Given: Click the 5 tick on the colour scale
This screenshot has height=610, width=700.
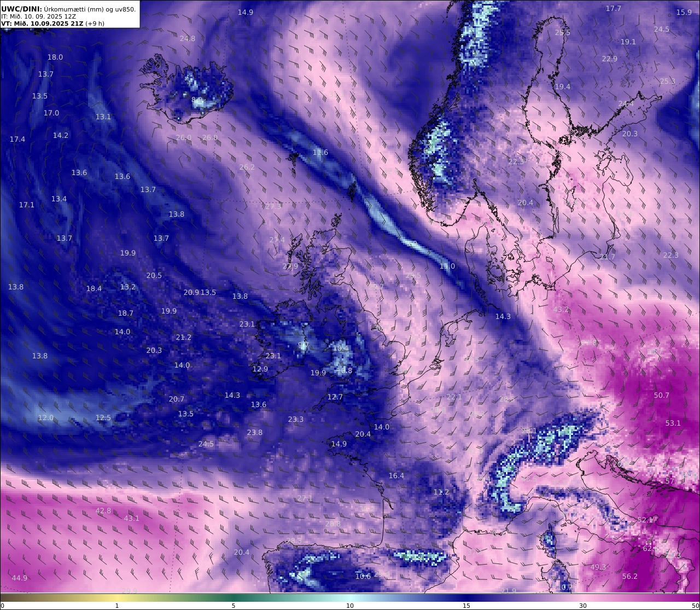Looking at the screenshot, I should (234, 606).
